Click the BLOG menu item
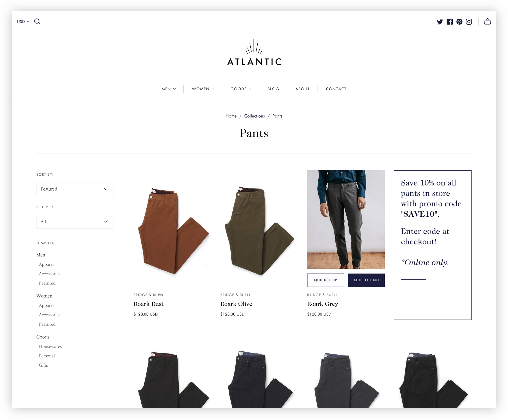This screenshot has width=508, height=420. (x=273, y=89)
